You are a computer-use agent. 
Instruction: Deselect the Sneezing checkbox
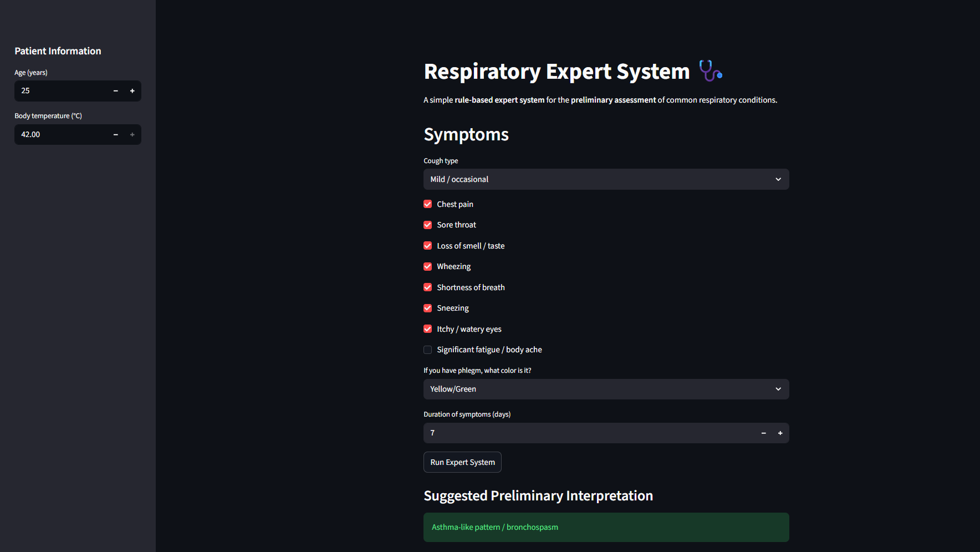(428, 308)
